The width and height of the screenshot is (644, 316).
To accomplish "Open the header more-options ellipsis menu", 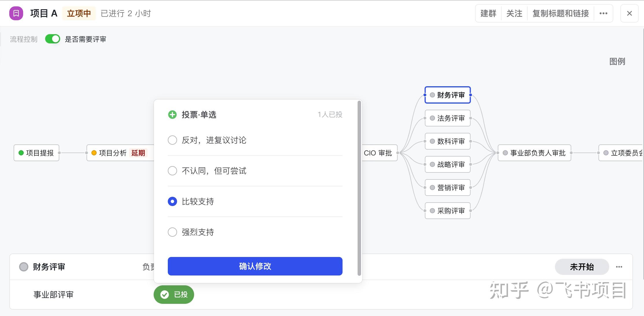I will [x=603, y=13].
